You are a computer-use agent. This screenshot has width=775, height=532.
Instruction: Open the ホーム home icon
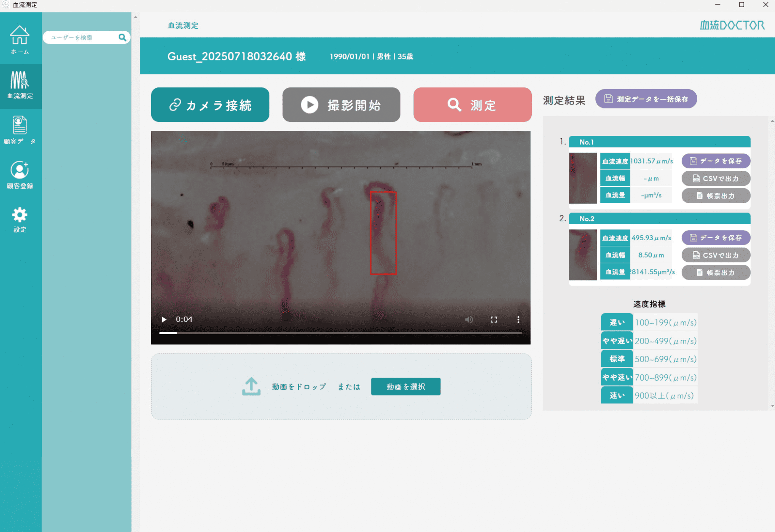point(20,39)
